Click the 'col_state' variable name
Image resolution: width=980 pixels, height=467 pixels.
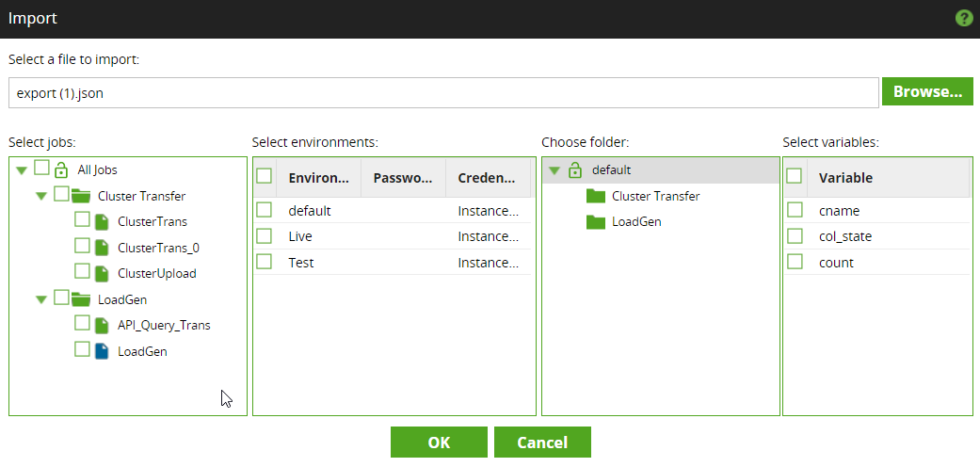845,236
